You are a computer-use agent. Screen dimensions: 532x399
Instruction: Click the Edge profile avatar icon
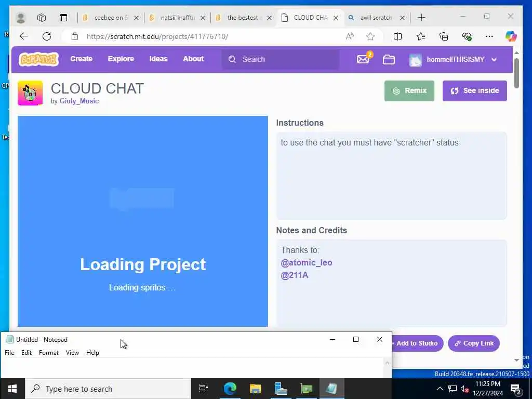[21, 18]
